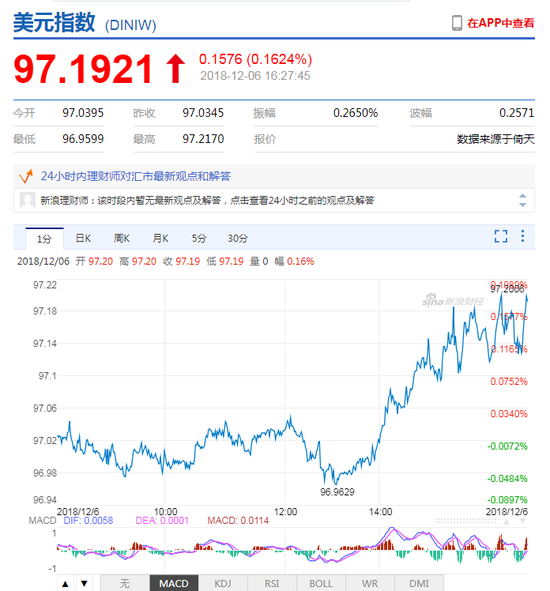Open the three-dot chart options menu
Viewport: 550px width, 591px height.
522,236
